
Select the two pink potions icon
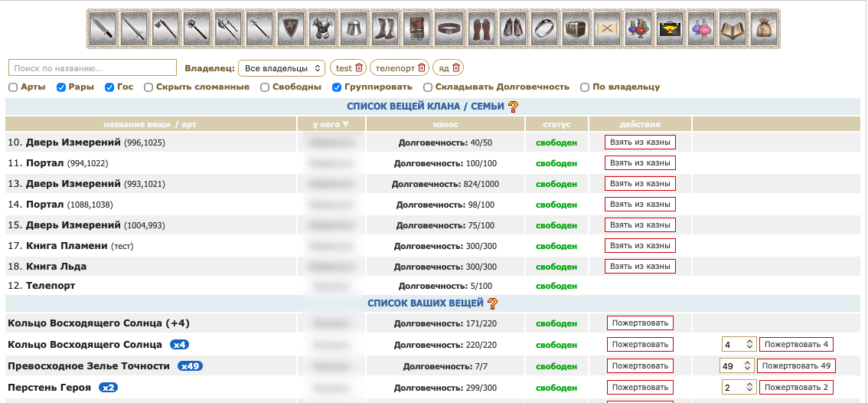(702, 29)
